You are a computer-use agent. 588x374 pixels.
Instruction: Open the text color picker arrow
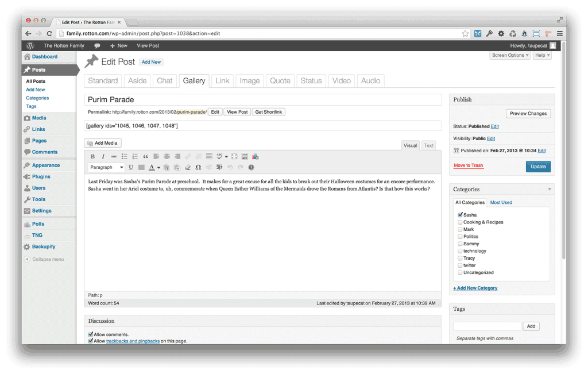tap(158, 168)
